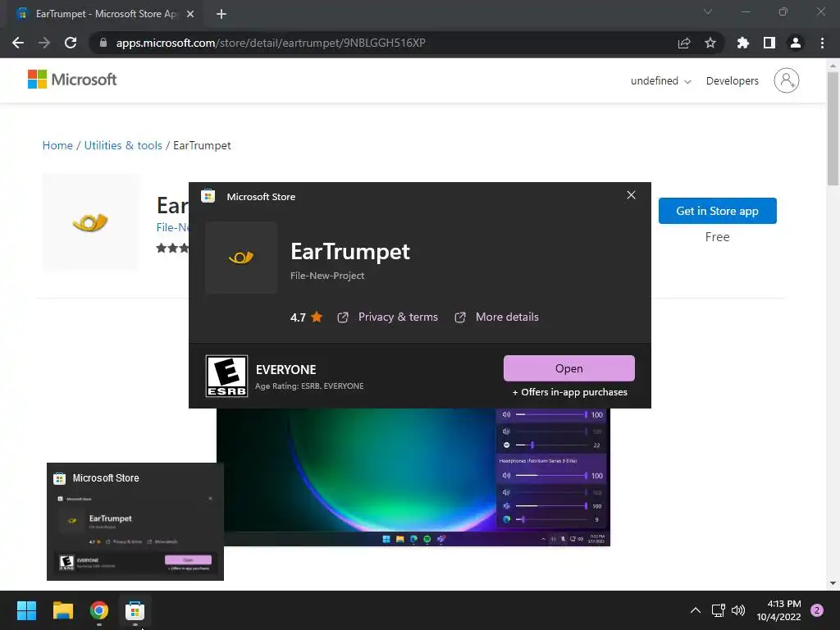Click the app screenshot image on page

(413, 477)
